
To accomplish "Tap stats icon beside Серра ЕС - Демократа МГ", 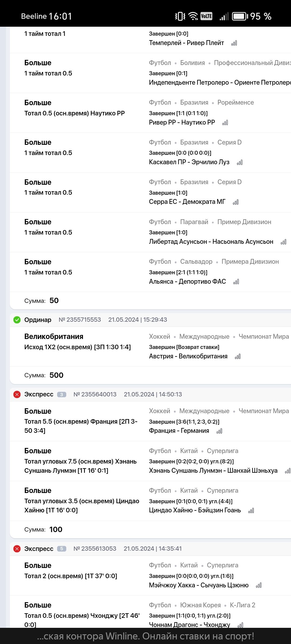I will pyautogui.click(x=236, y=202).
